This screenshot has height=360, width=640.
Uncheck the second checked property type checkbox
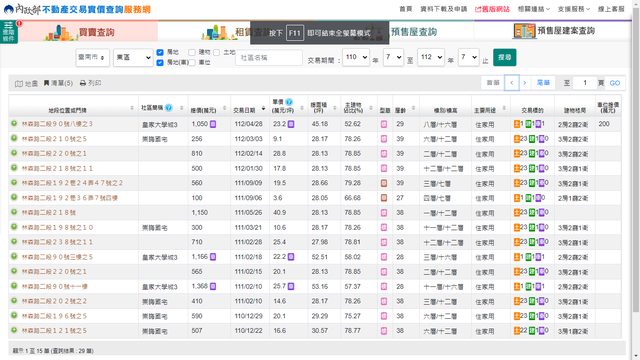(160, 62)
